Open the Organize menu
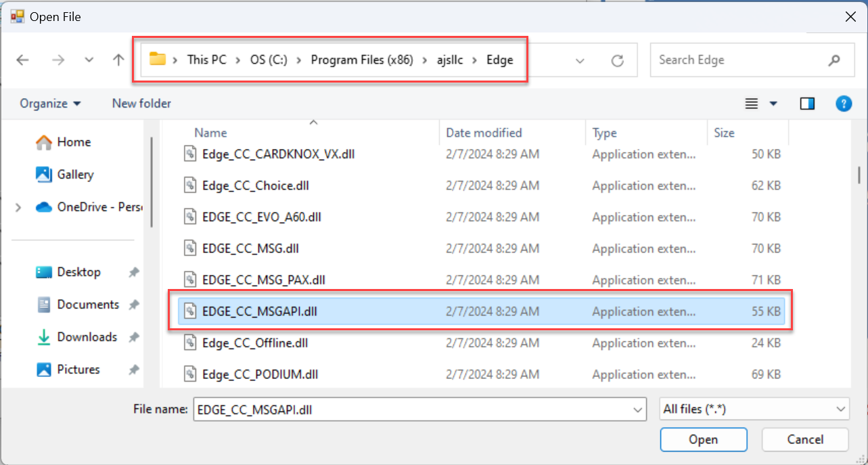The image size is (868, 465). [x=50, y=104]
